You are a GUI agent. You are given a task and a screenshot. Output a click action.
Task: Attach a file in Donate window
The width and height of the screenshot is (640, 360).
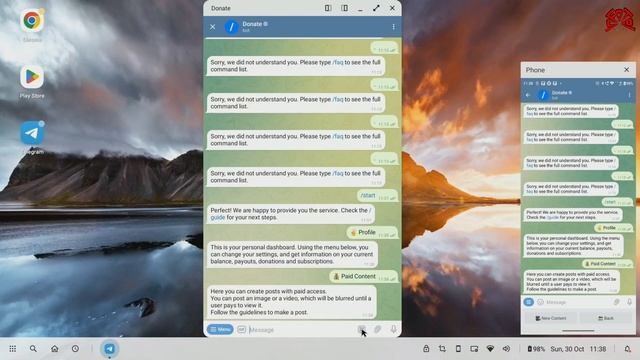coord(378,329)
